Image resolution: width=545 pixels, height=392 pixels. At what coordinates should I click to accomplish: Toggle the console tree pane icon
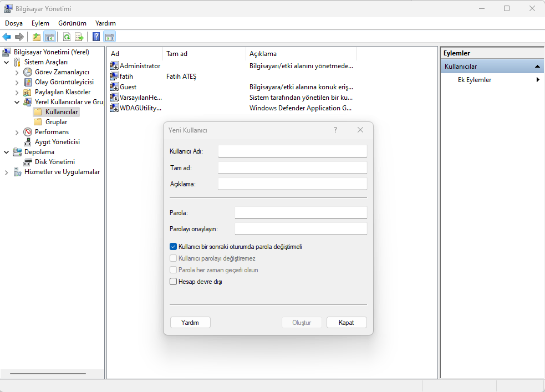49,37
